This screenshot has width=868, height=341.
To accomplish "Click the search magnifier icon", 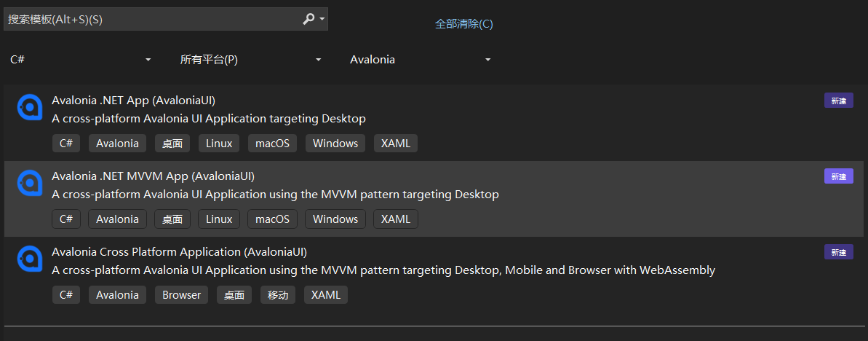I will [x=308, y=20].
